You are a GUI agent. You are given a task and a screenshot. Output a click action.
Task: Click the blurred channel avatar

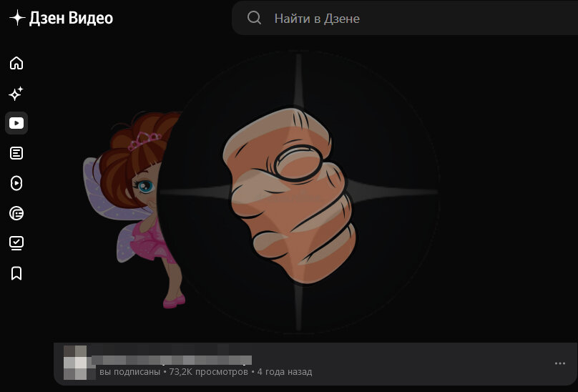pyautogui.click(x=76, y=363)
